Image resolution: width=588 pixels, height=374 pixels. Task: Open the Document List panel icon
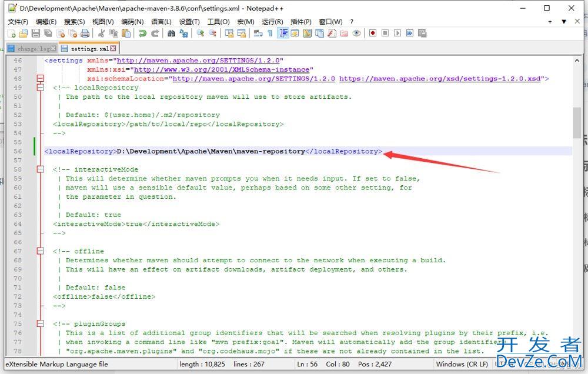[319, 34]
